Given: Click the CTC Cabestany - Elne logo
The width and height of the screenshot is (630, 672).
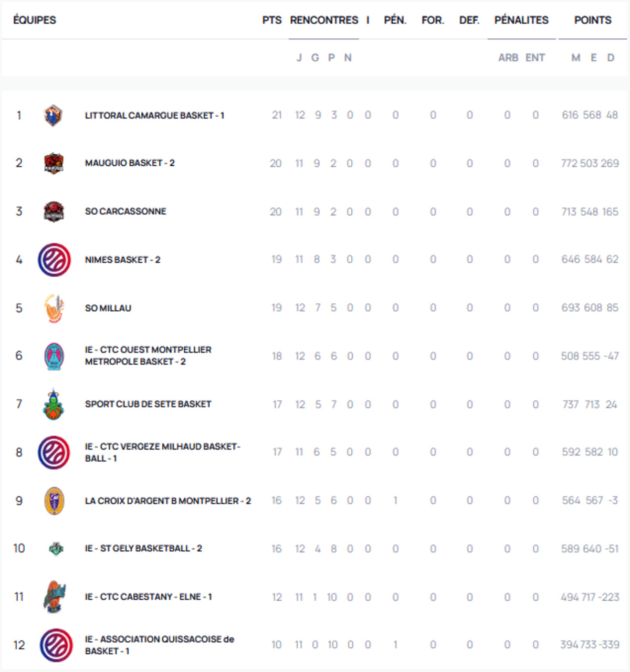Looking at the screenshot, I should pyautogui.click(x=54, y=597).
